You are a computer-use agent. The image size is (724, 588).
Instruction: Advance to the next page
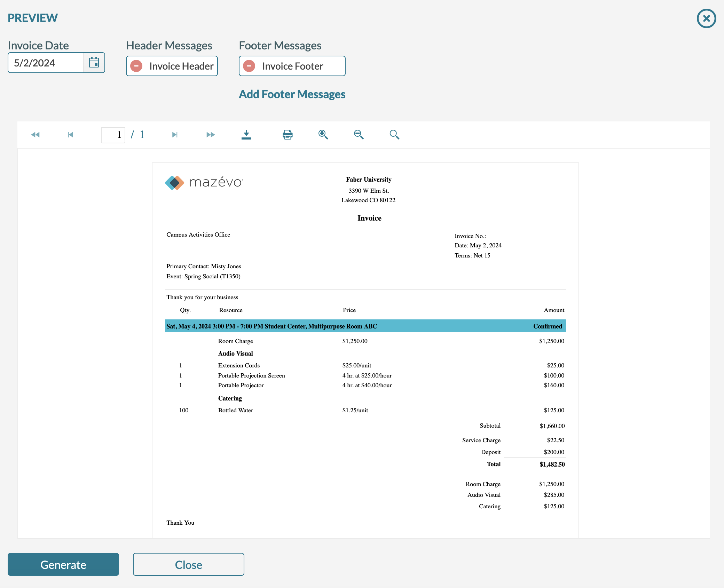pyautogui.click(x=174, y=135)
